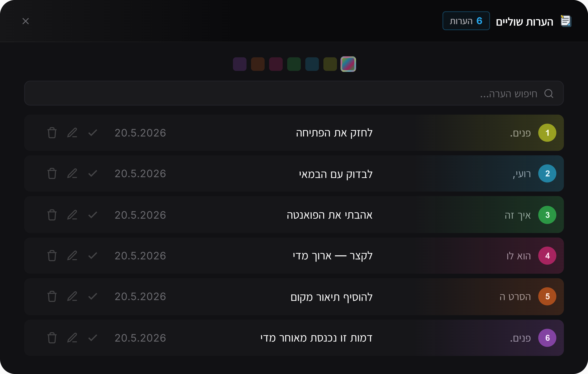Edit the note 'להוסיף תיאור מקום'
The height and width of the screenshot is (374, 588).
coord(72,296)
